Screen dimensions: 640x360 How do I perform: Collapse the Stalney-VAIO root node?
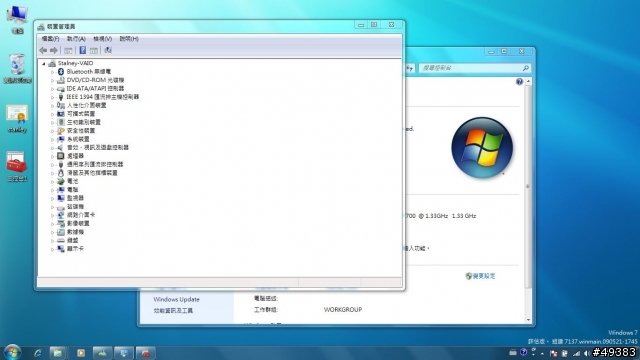[x=44, y=63]
